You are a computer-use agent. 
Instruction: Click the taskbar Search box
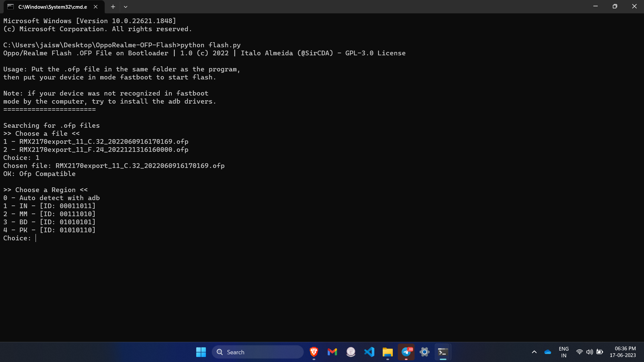pos(258,352)
